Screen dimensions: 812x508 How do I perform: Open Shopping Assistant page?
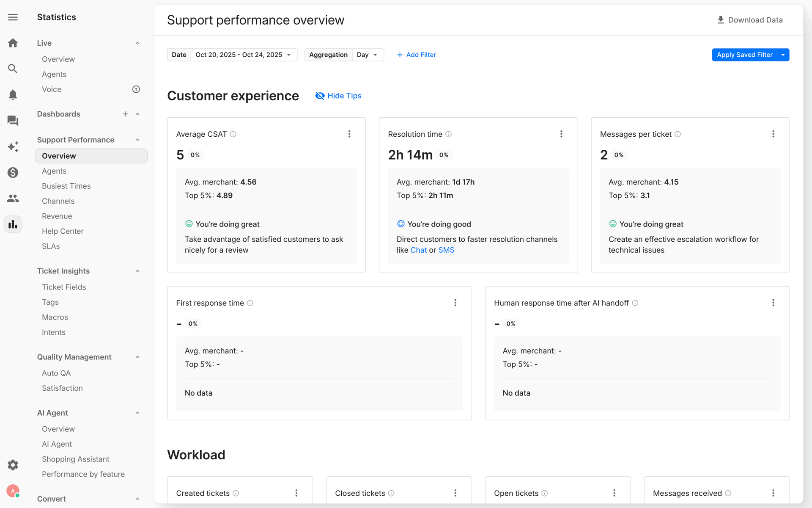tap(76, 459)
